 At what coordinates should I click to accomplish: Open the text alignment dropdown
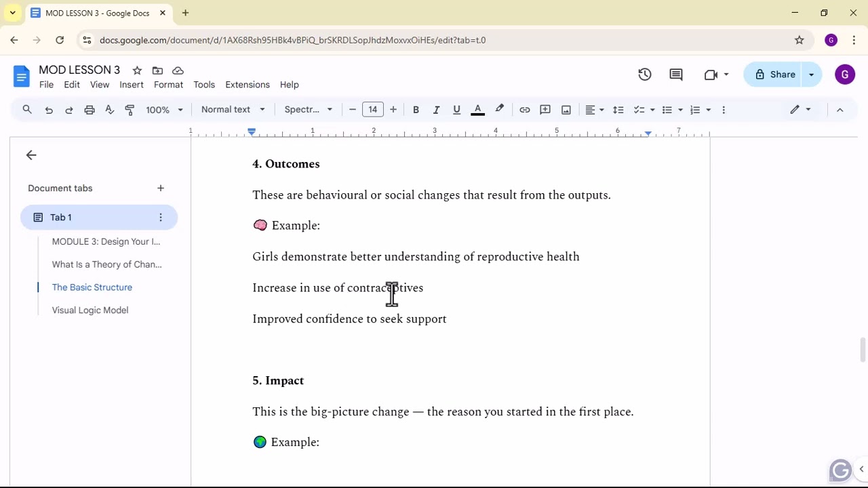pos(595,110)
